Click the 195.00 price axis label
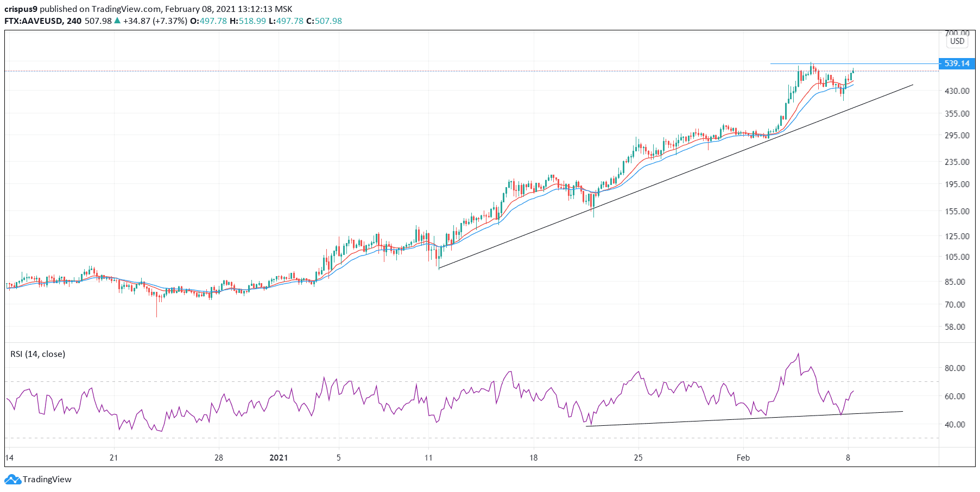The image size is (980, 492). (x=957, y=184)
